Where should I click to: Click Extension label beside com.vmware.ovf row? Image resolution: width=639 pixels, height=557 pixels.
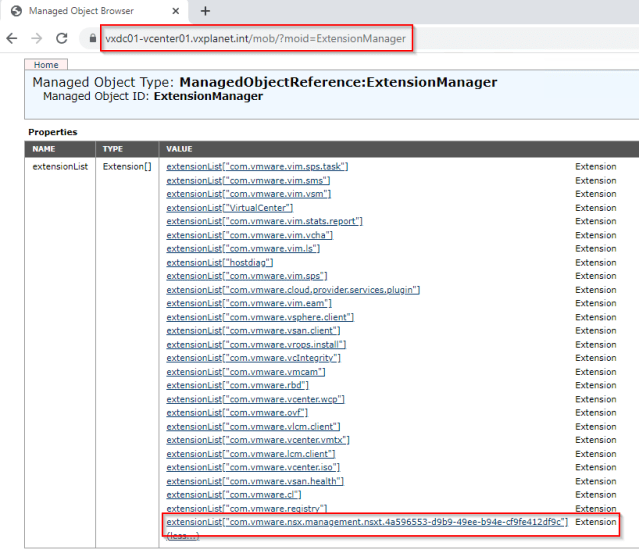[595, 413]
